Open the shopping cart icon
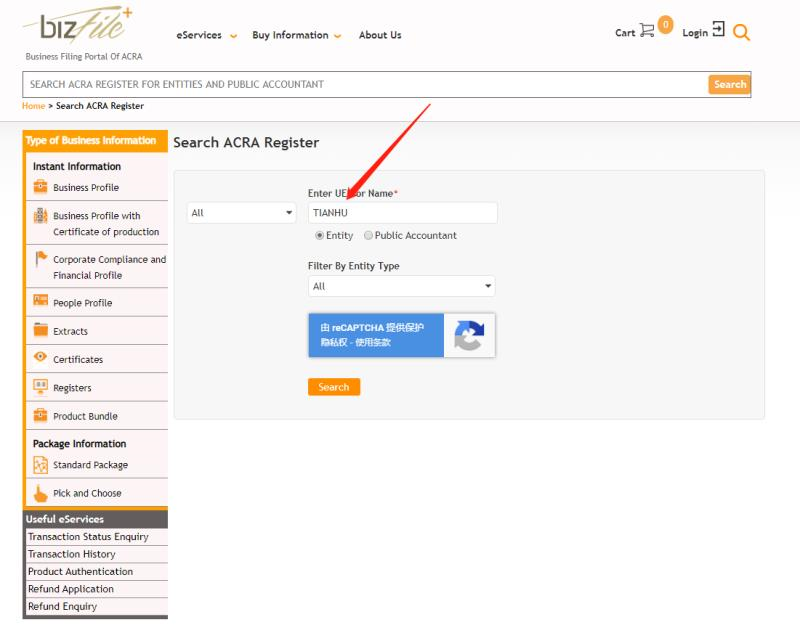The width and height of the screenshot is (800, 633). click(x=647, y=31)
